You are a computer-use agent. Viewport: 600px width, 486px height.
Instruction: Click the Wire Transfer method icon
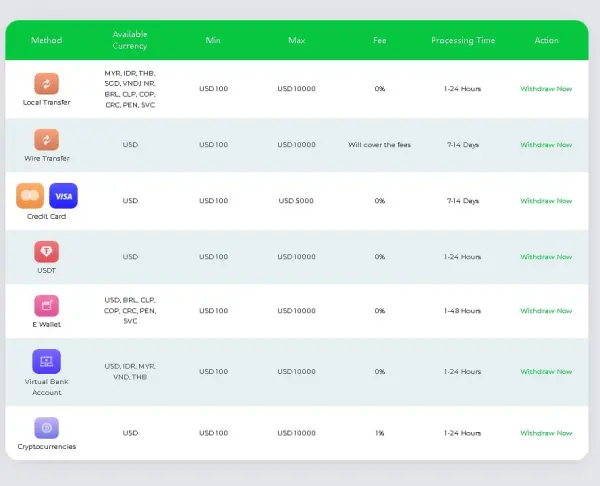click(47, 139)
